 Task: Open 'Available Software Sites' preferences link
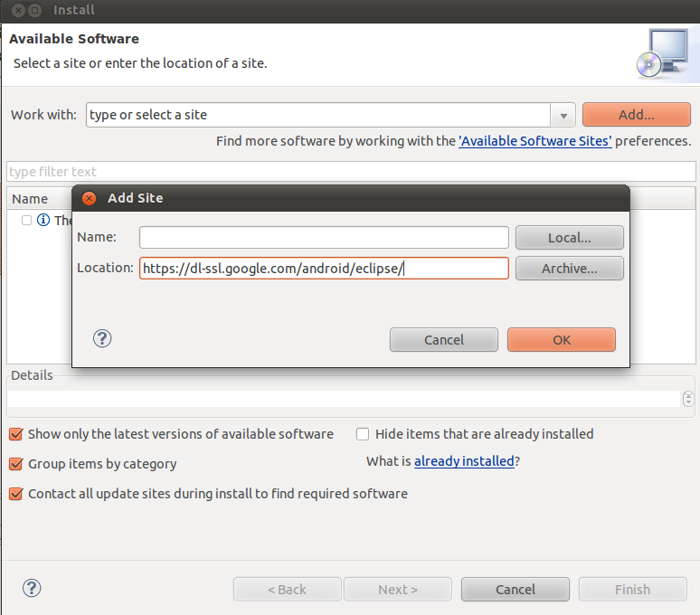(534, 141)
